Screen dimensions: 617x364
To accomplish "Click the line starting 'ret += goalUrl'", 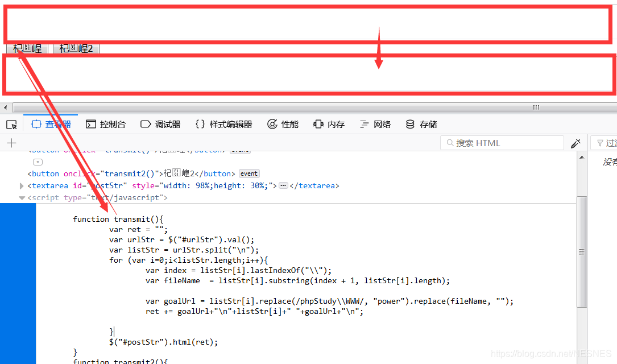I will coord(255,311).
